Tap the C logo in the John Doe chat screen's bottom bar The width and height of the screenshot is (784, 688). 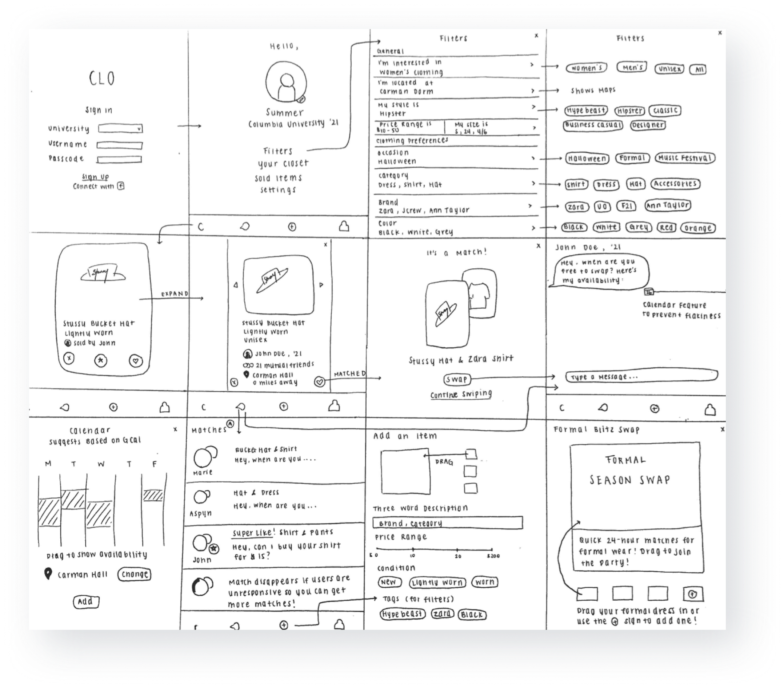click(562, 408)
